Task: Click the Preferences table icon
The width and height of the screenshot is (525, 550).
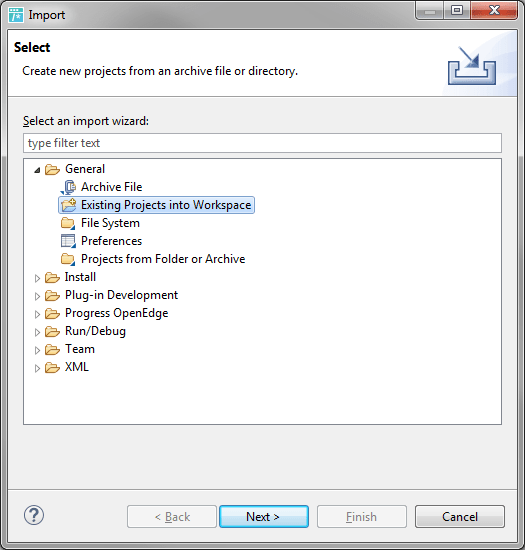Action: [x=68, y=241]
